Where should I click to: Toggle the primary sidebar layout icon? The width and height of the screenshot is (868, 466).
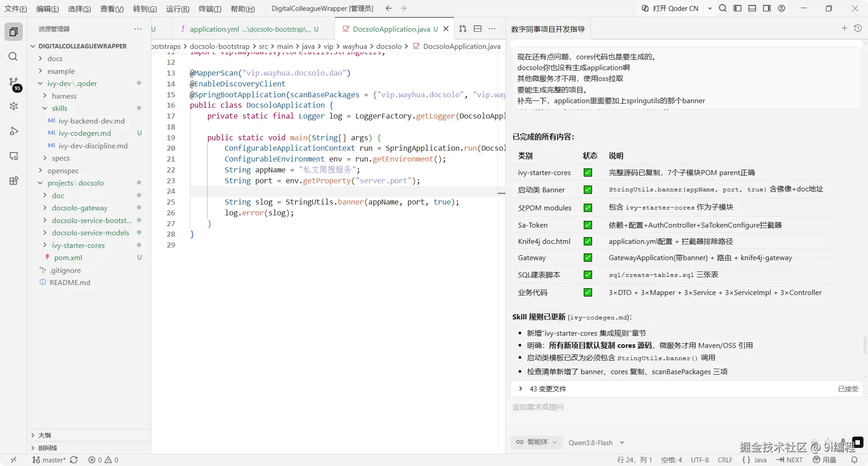[x=737, y=8]
